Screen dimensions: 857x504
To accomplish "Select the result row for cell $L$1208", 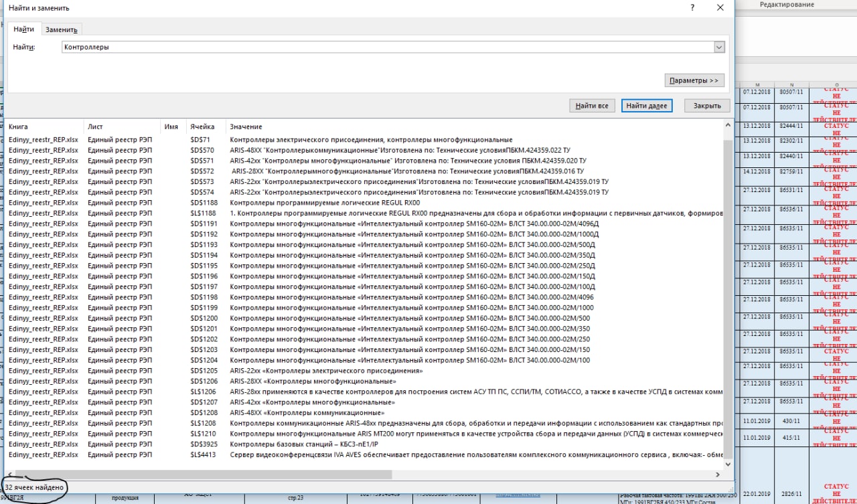I will click(365, 423).
